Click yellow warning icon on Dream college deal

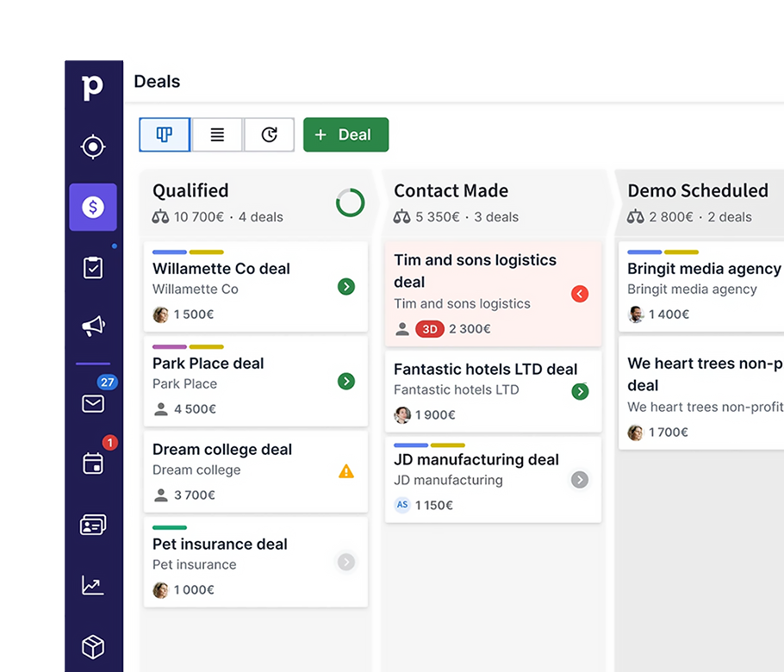(x=346, y=471)
